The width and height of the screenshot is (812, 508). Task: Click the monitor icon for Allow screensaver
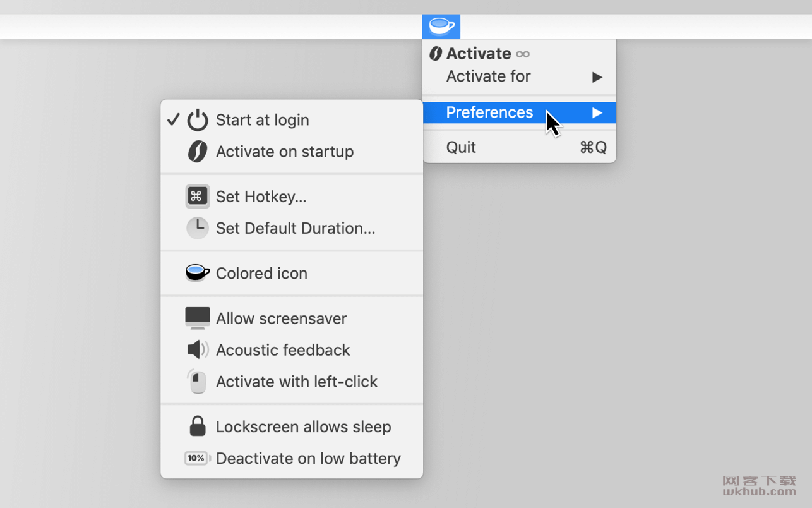pos(198,318)
